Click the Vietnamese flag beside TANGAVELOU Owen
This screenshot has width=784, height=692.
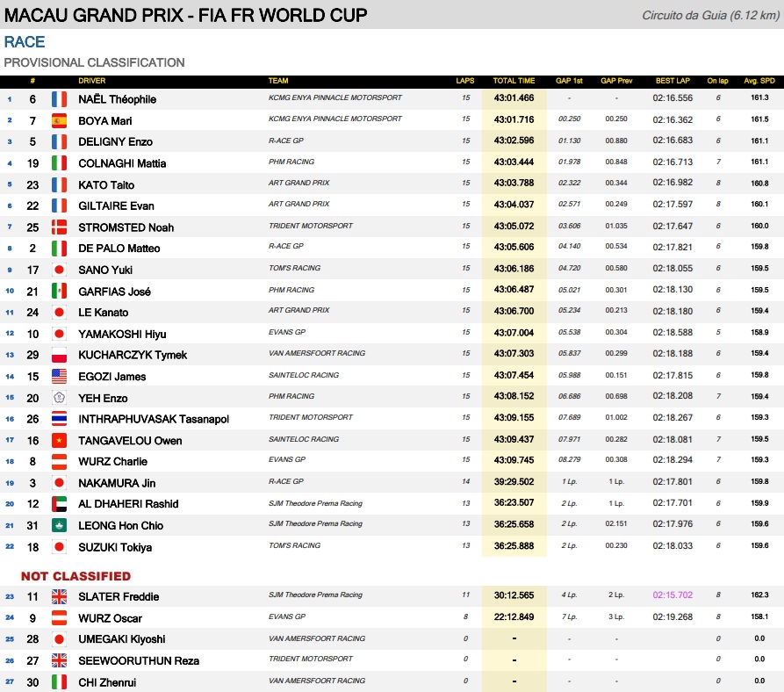point(59,440)
